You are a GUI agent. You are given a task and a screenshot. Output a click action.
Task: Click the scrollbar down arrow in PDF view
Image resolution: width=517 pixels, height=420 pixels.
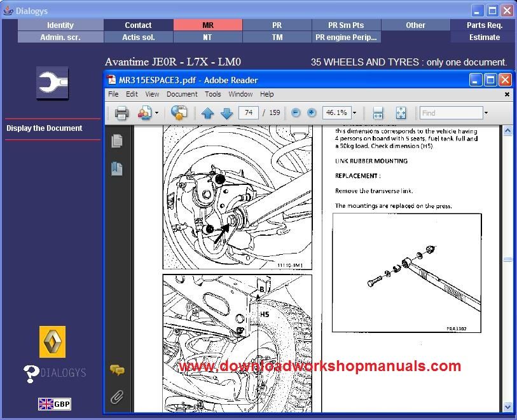(507, 407)
